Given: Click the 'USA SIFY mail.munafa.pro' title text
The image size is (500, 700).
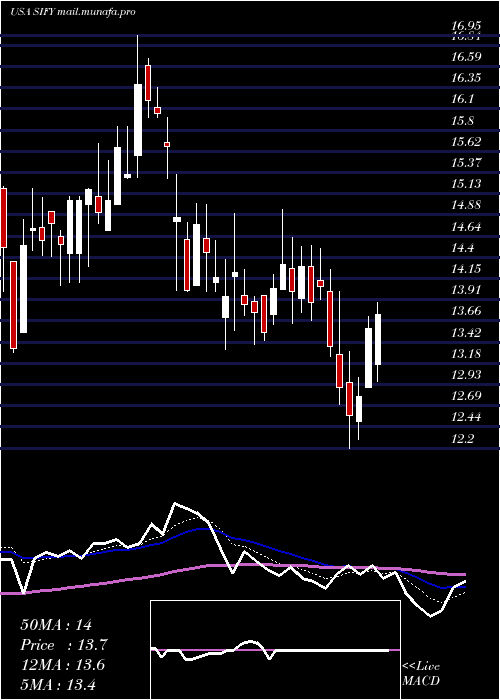Looking at the screenshot, I should click(73, 12).
